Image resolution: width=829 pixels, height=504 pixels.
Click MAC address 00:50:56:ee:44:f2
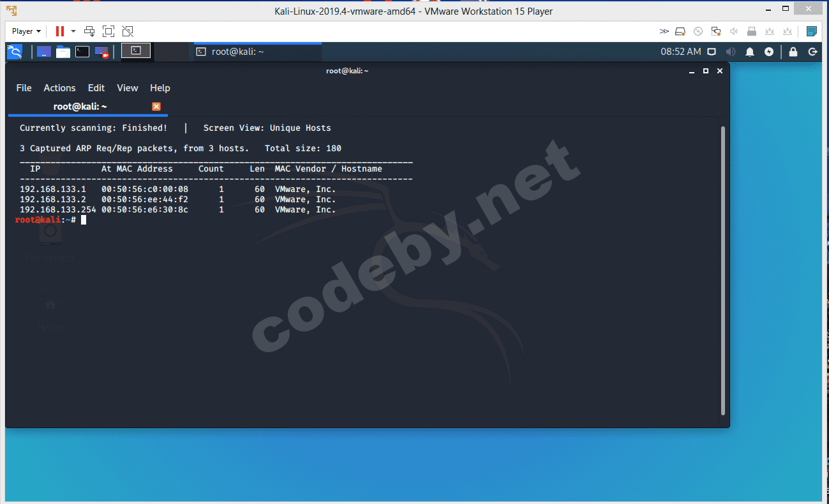(x=145, y=200)
